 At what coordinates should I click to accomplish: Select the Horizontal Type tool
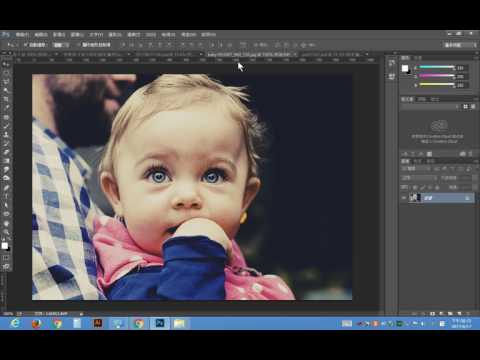(6, 196)
